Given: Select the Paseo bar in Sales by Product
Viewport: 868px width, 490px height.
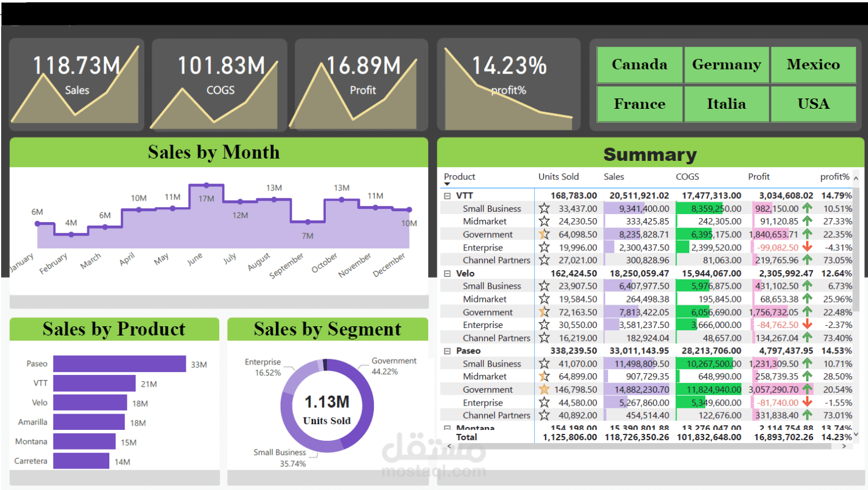Looking at the screenshot, I should tap(120, 364).
